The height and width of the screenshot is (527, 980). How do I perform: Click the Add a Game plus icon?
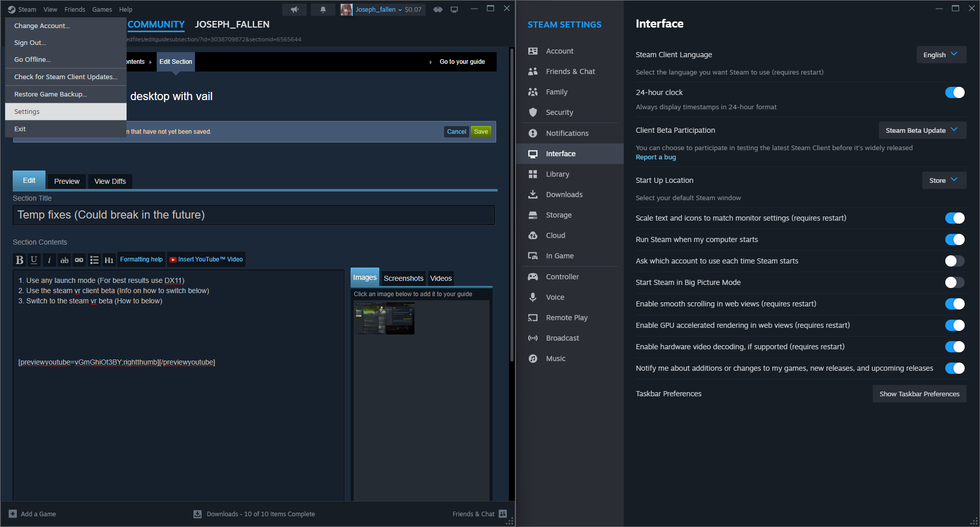[13, 514]
